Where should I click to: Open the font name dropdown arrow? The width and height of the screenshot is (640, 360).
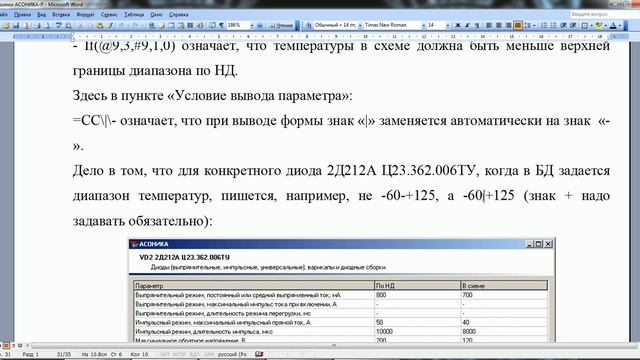[x=424, y=25]
